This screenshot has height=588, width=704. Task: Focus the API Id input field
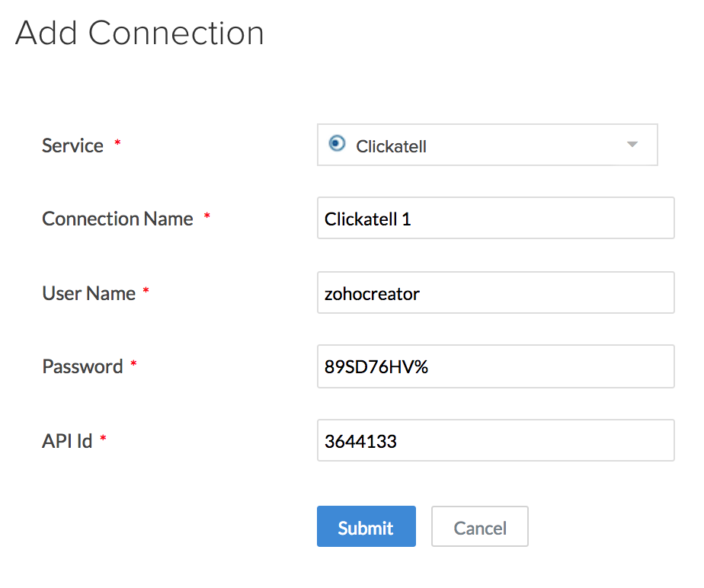click(x=495, y=440)
